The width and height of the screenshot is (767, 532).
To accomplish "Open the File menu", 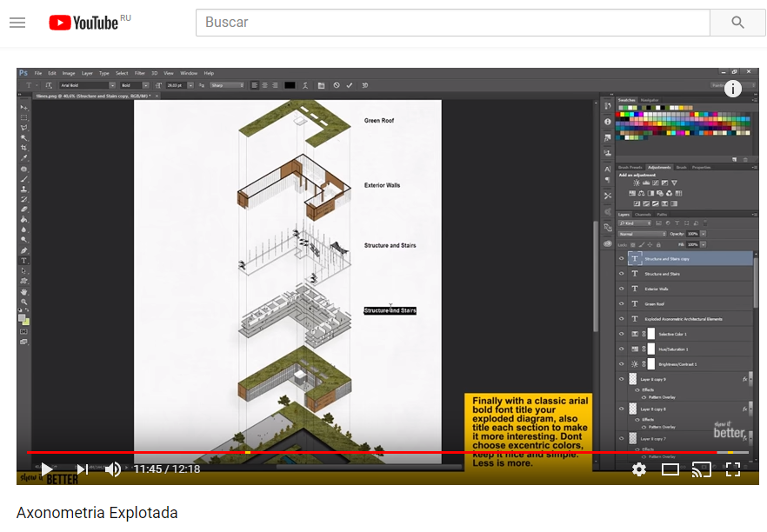I will 38,73.
